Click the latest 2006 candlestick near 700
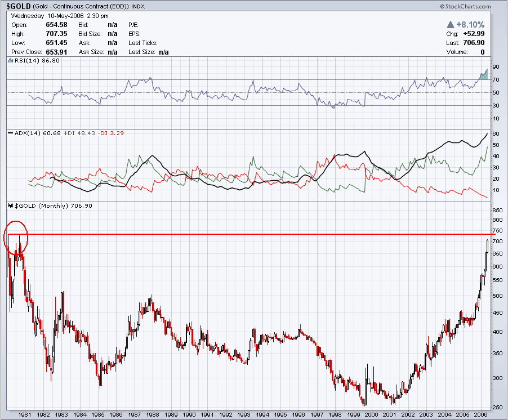 pyautogui.click(x=487, y=246)
